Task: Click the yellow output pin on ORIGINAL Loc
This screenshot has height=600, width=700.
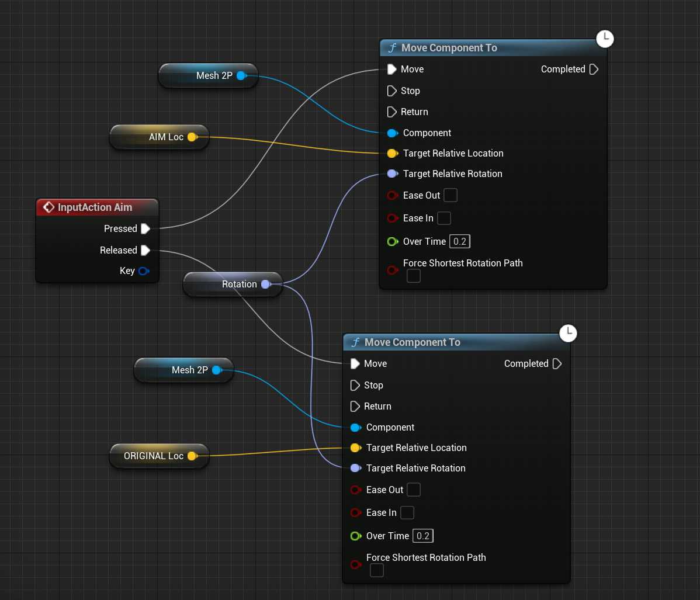Action: tap(192, 456)
